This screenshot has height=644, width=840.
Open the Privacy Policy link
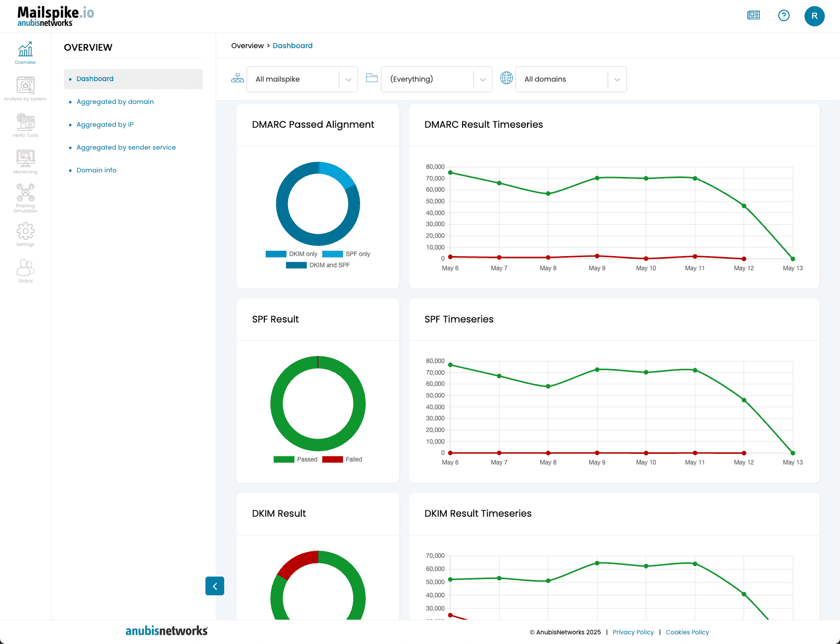pos(633,632)
